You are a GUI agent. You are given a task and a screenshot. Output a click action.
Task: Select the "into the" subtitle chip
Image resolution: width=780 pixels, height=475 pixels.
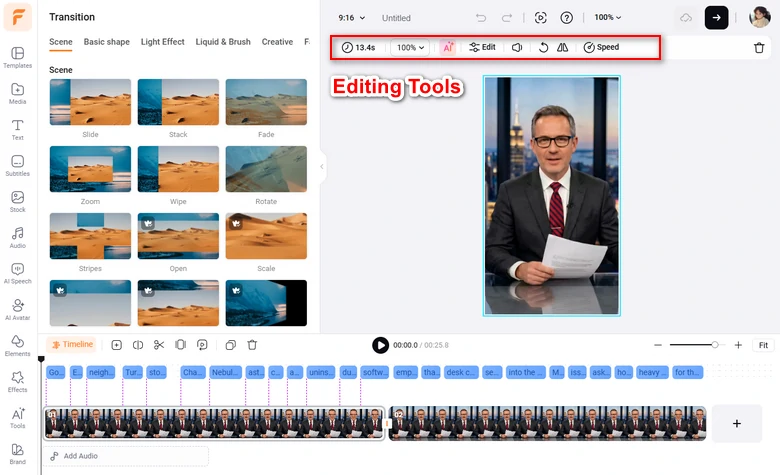click(526, 372)
